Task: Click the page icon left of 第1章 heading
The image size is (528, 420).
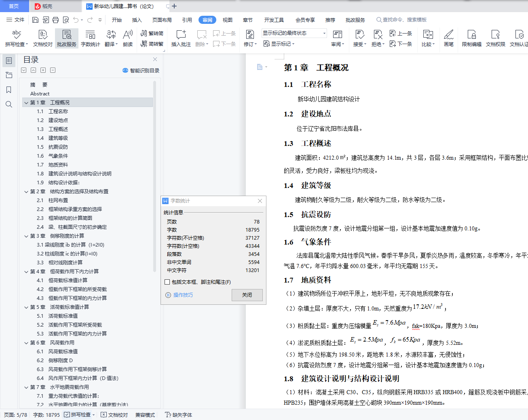Action: click(x=260, y=67)
